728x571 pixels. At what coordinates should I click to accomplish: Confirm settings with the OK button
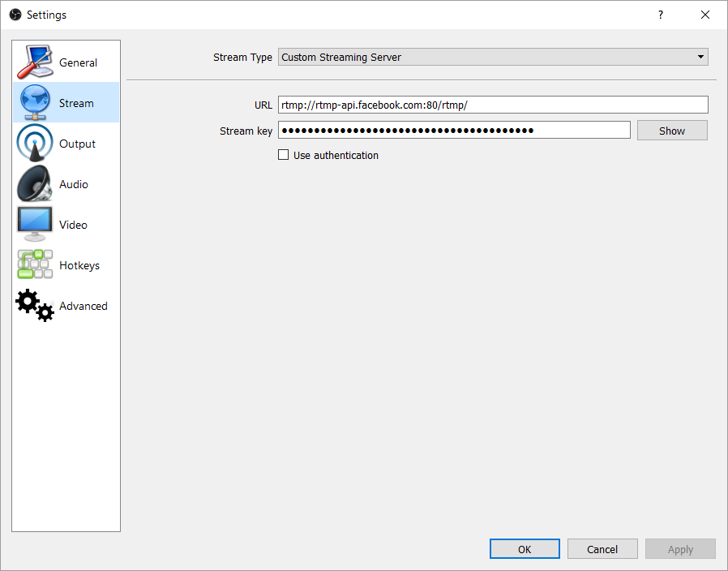(x=525, y=549)
